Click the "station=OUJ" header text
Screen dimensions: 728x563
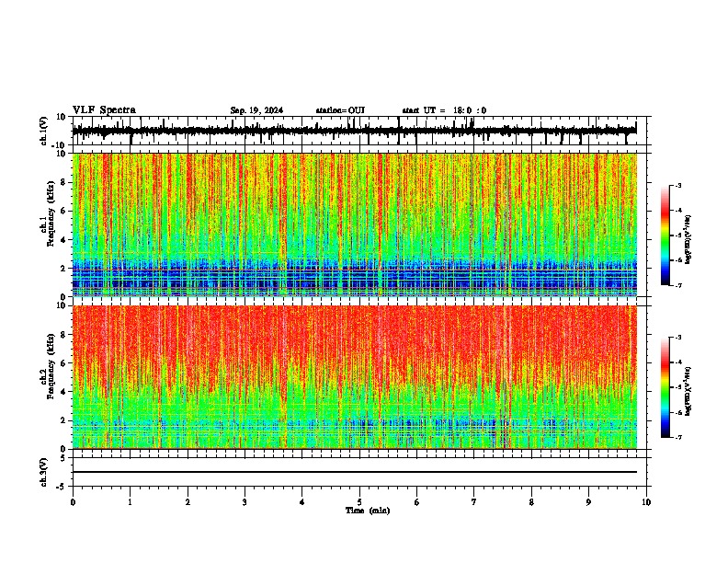[x=340, y=110]
